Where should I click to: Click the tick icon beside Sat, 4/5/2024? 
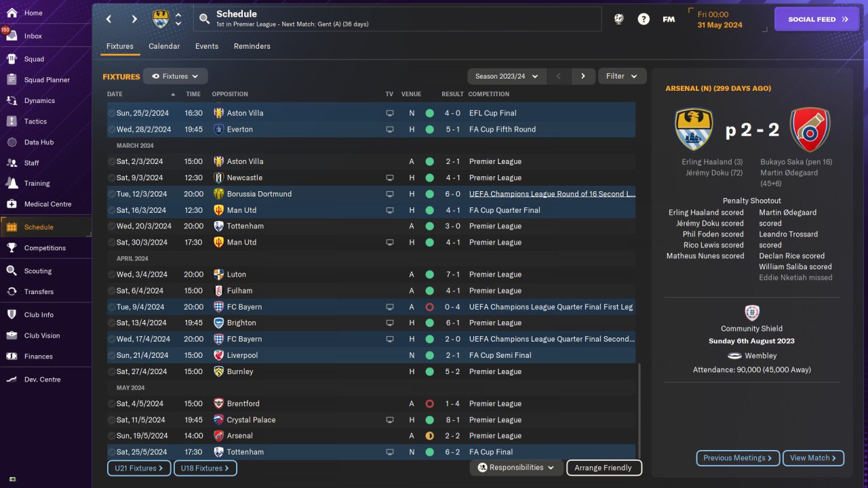[111, 404]
